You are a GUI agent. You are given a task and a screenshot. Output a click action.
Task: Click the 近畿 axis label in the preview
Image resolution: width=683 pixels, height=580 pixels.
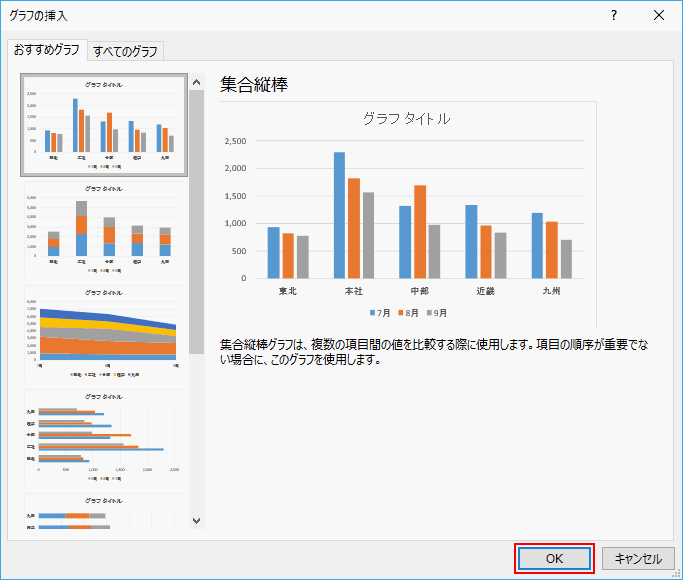485,291
